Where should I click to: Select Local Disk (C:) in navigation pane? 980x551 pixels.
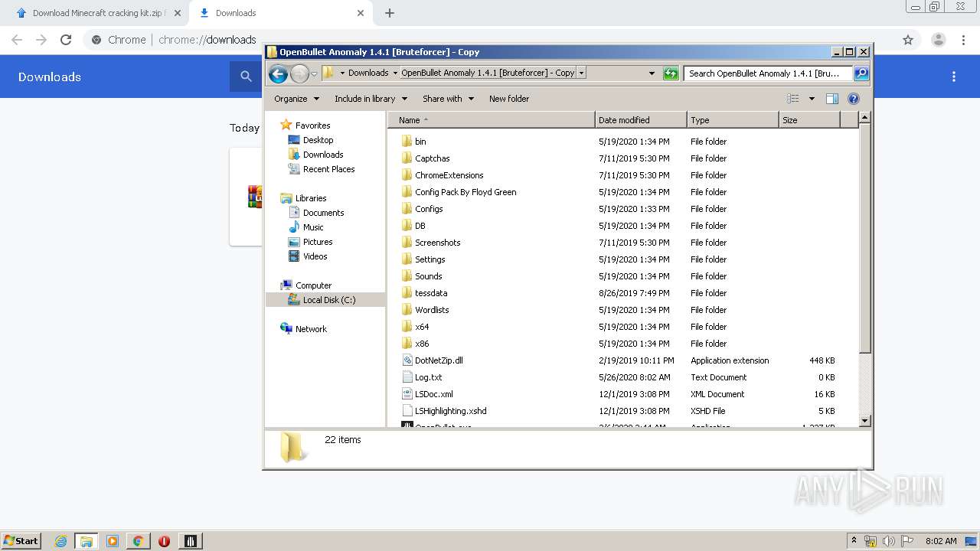(x=328, y=300)
